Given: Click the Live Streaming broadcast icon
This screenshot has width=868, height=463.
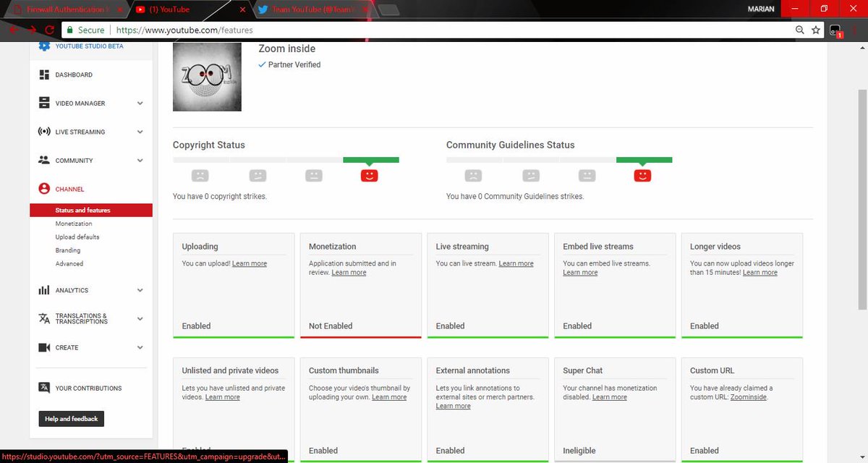Looking at the screenshot, I should pyautogui.click(x=44, y=132).
